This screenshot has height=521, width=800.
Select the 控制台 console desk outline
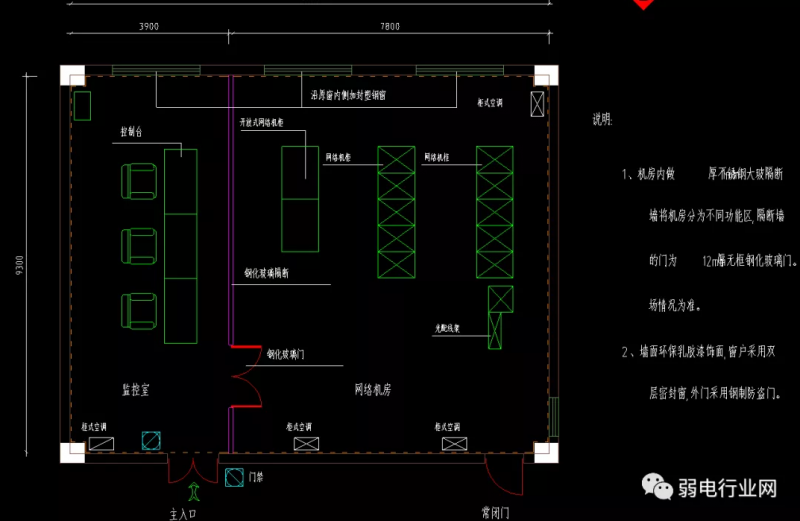180,246
